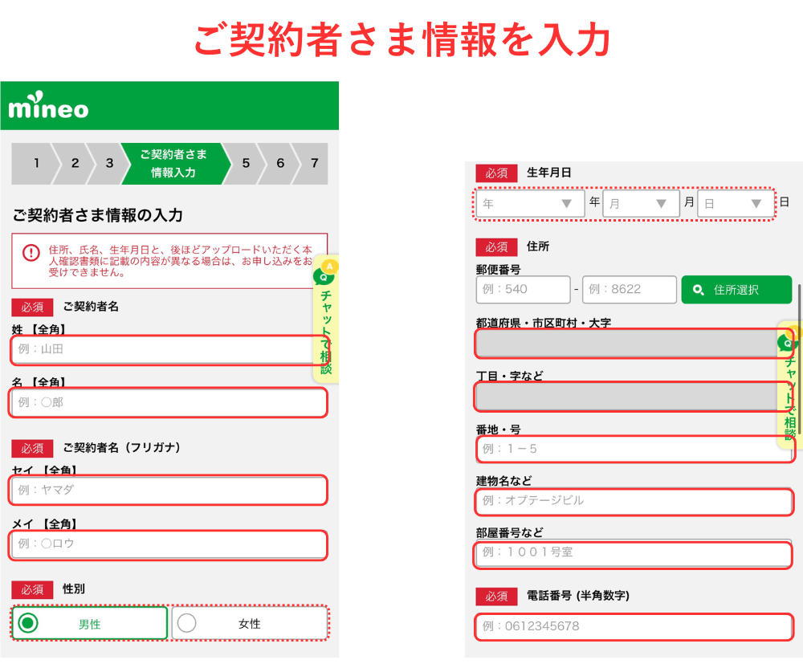Focus the 電話番号 input field
Viewport: 803px width, 672px height.
point(634,626)
